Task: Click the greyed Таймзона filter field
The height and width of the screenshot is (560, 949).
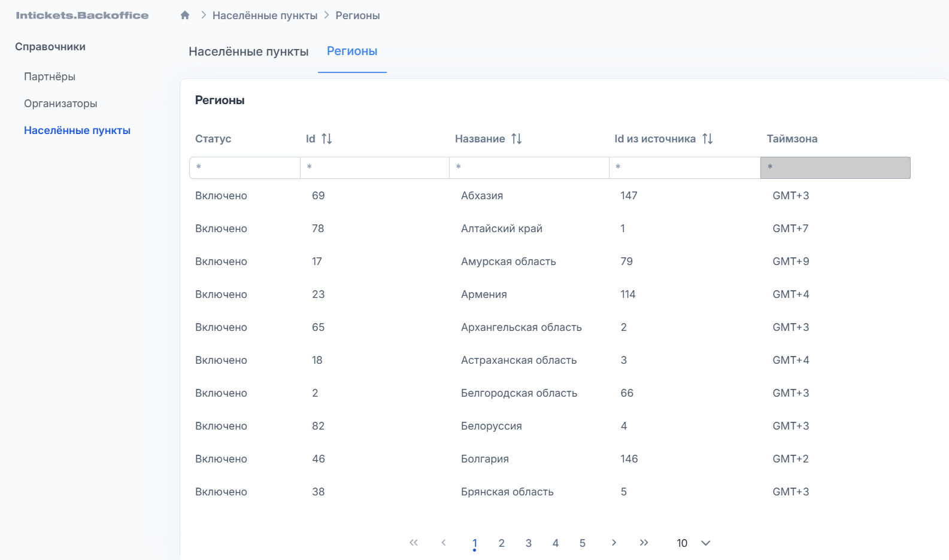Action: click(835, 168)
